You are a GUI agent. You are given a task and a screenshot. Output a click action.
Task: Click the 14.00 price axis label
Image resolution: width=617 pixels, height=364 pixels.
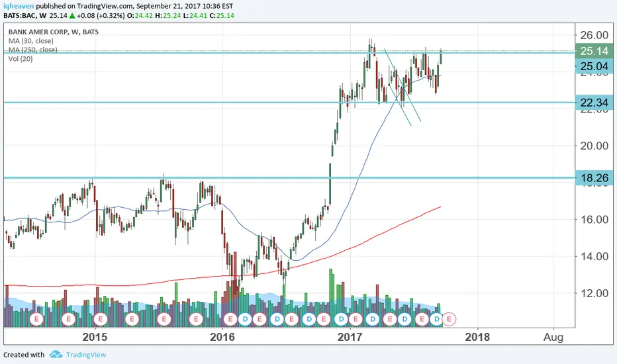point(594,256)
